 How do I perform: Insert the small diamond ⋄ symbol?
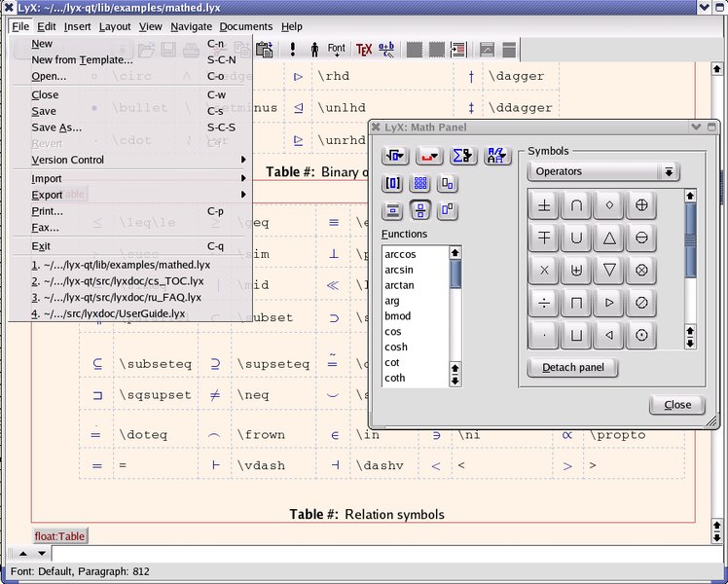tap(608, 204)
